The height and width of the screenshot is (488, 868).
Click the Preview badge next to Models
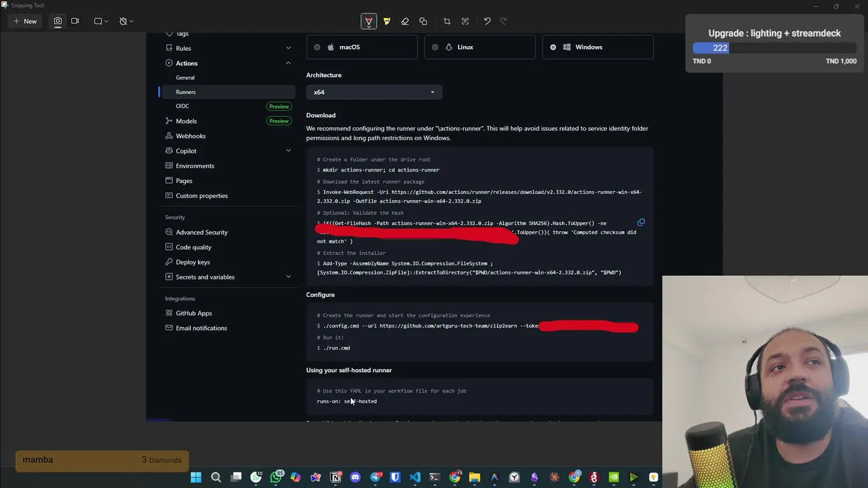pos(279,121)
